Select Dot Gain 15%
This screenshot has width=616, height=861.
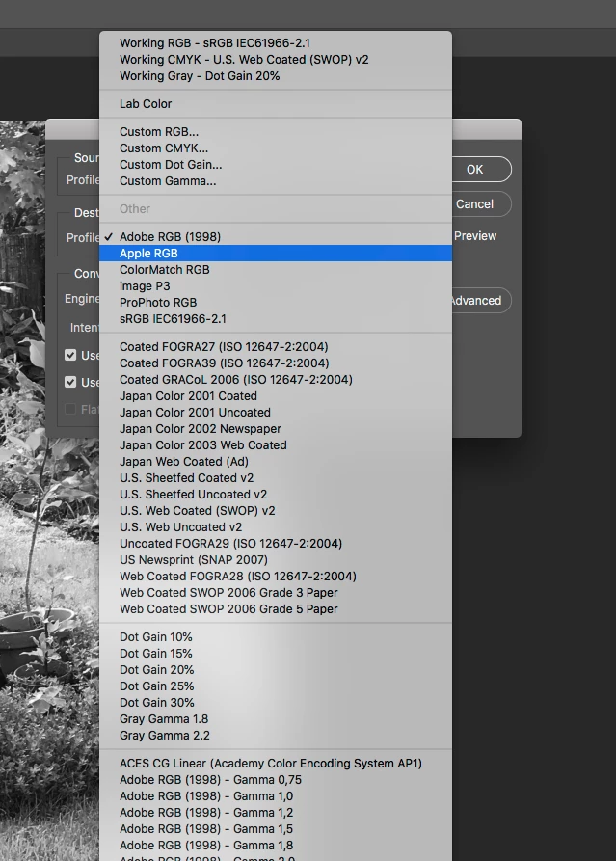click(x=276, y=654)
